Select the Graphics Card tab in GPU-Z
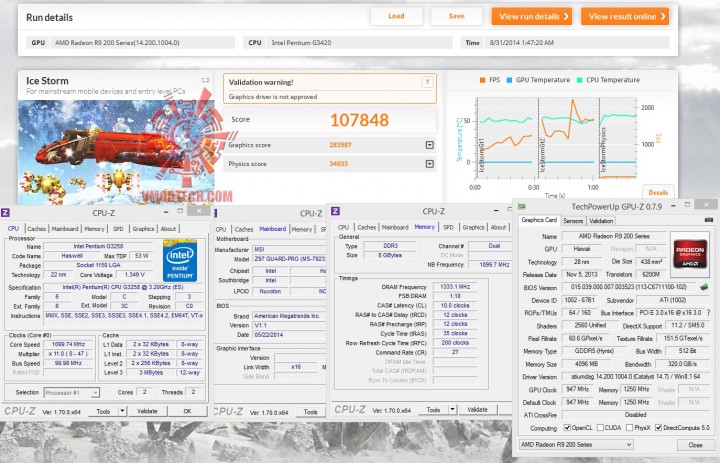Viewport: 720px width, 463px height. click(539, 220)
